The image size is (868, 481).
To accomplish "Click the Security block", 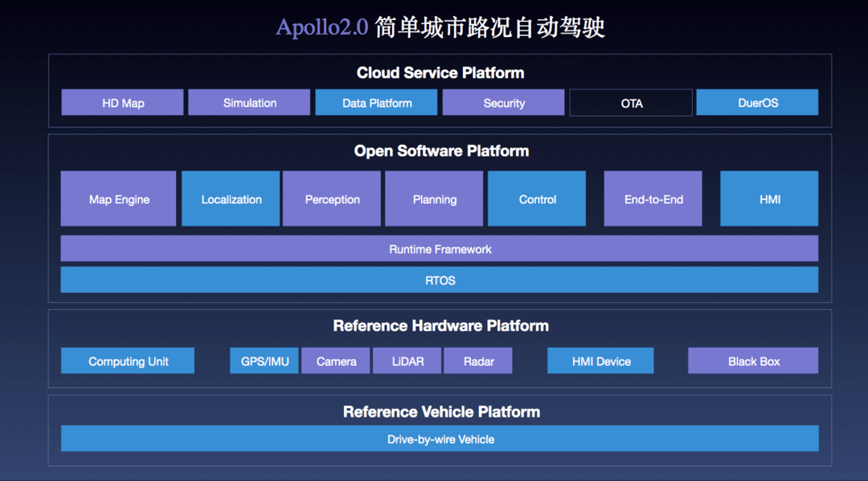I will [x=503, y=102].
